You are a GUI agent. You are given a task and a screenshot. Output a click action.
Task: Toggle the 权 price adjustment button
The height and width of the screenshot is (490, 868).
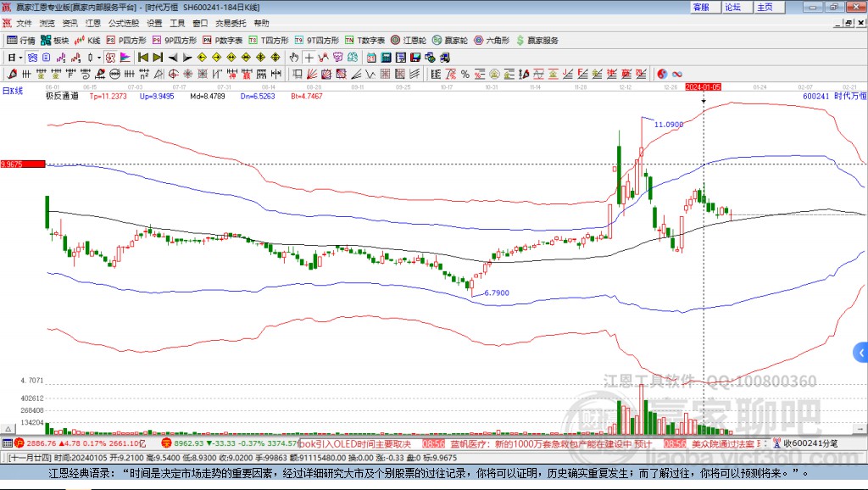(x=111, y=58)
